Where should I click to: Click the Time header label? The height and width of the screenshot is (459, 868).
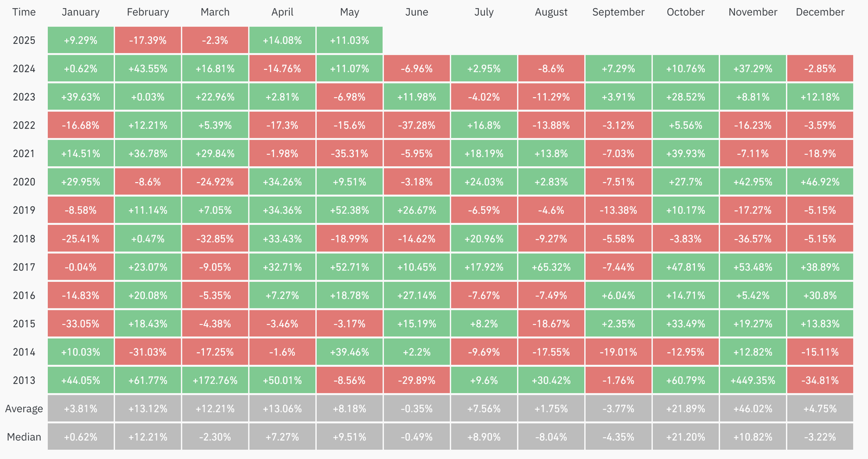point(24,12)
